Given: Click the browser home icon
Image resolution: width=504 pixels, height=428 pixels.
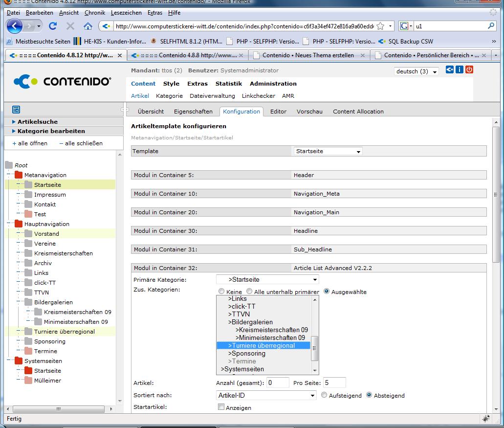Looking at the screenshot, I should (88, 26).
